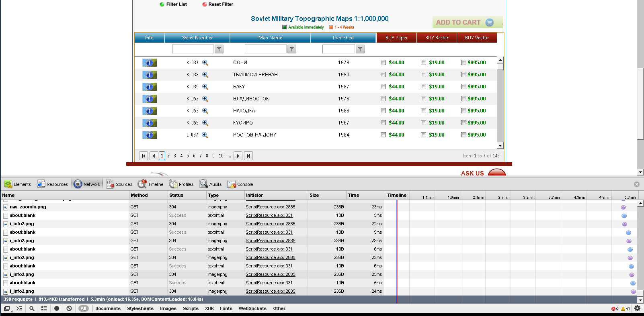Open the Audits panel
This screenshot has height=316, width=644.
(211, 184)
